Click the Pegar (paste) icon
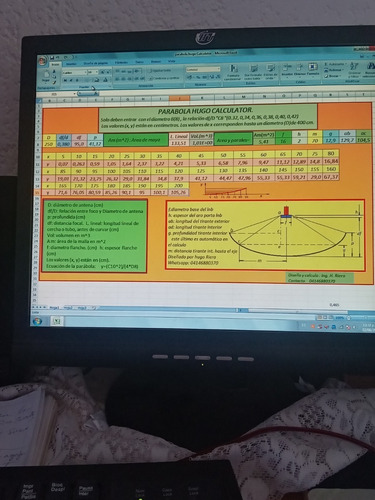375x500 pixels. pos(46,75)
